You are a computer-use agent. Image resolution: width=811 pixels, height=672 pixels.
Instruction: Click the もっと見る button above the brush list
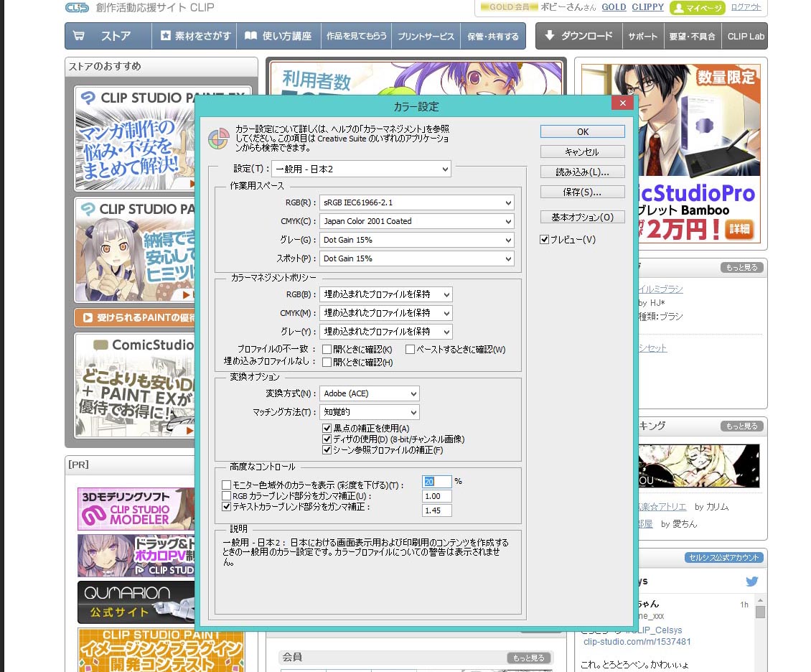(x=741, y=268)
